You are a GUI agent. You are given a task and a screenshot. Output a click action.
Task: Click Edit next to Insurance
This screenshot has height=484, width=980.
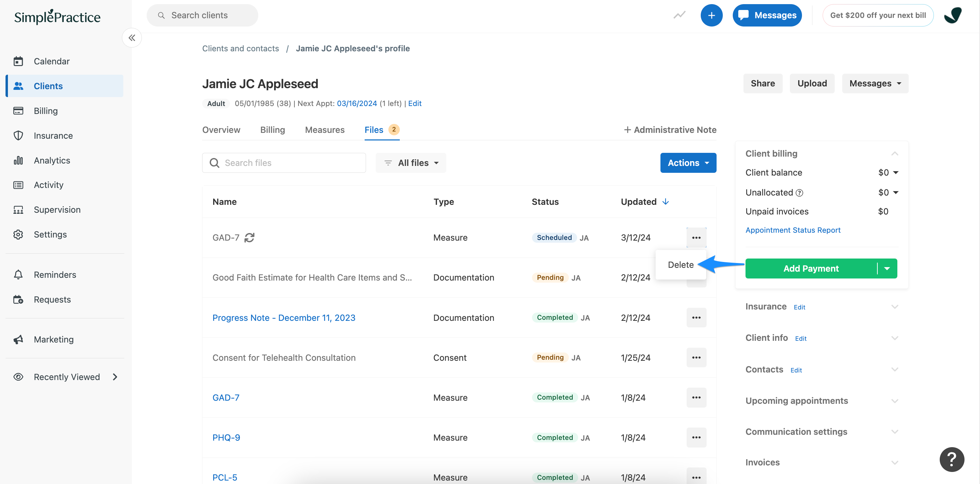799,307
